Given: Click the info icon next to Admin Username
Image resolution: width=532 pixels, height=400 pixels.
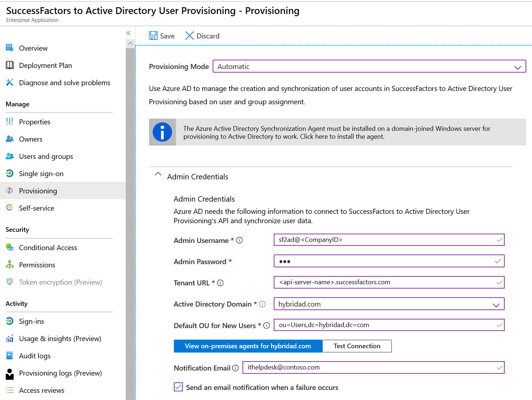Looking at the screenshot, I should point(239,240).
